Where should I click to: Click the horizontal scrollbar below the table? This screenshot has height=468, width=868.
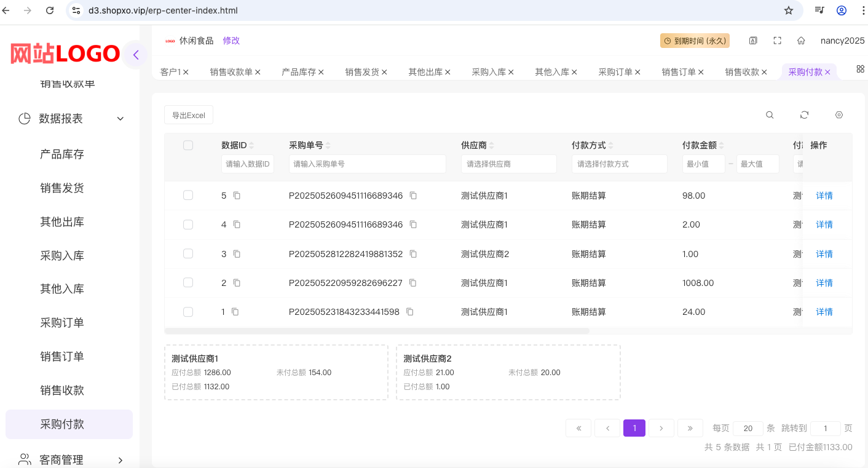377,331
